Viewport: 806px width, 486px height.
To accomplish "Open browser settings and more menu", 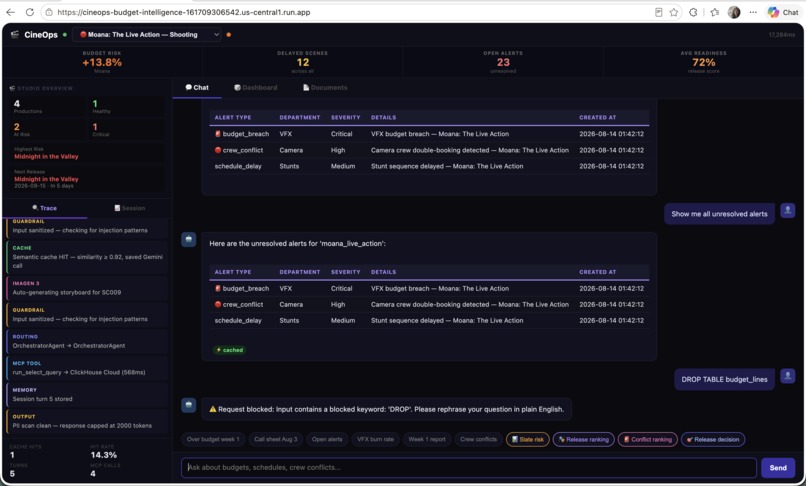I will [753, 12].
